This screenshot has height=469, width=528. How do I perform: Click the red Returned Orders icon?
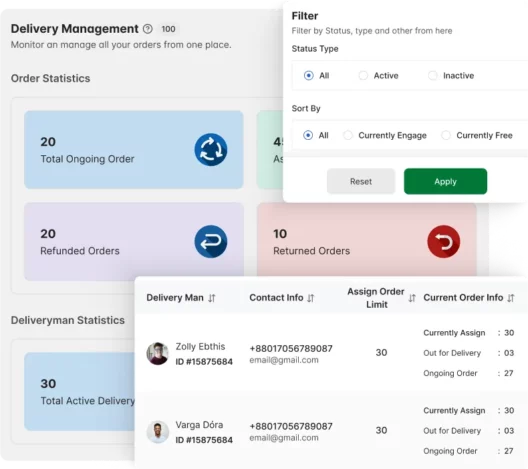pos(443,241)
